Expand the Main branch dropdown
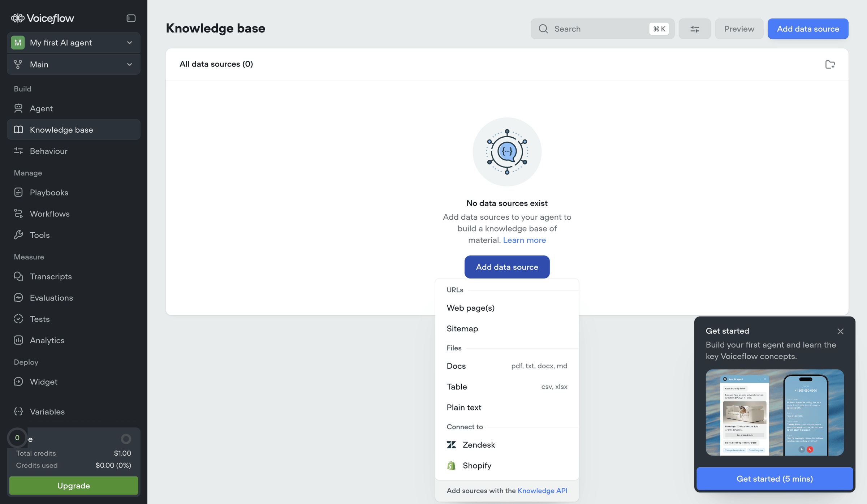 [x=73, y=64]
